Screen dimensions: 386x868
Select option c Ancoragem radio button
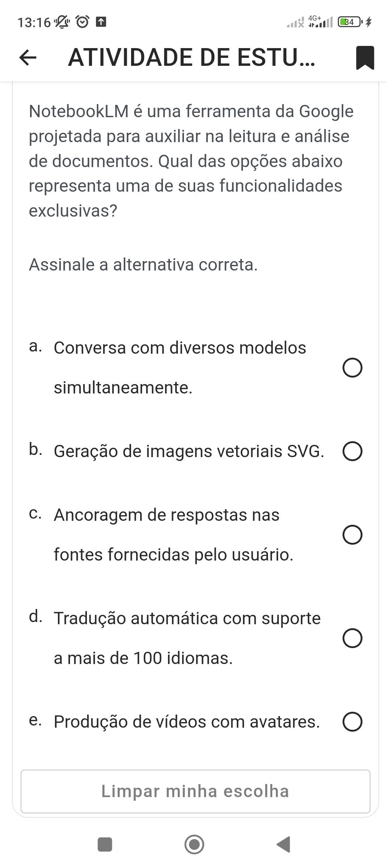point(352,535)
